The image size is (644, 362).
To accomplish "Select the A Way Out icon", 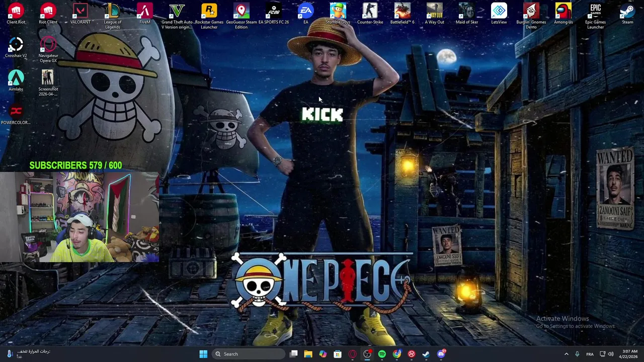I will pyautogui.click(x=434, y=14).
